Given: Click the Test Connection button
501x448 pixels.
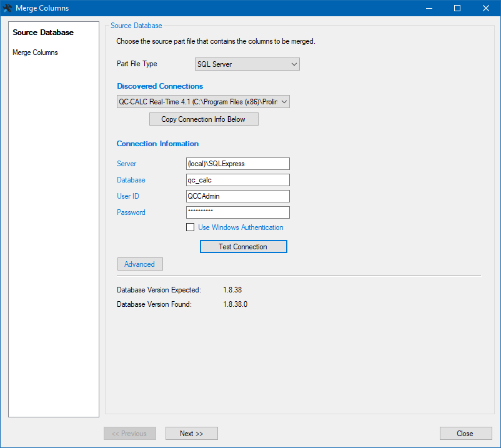Looking at the screenshot, I should point(243,246).
